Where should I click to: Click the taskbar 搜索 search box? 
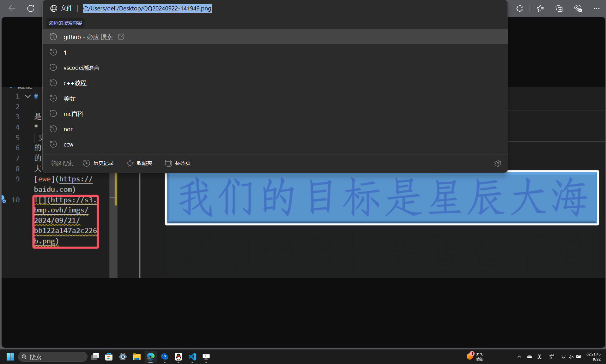52,357
